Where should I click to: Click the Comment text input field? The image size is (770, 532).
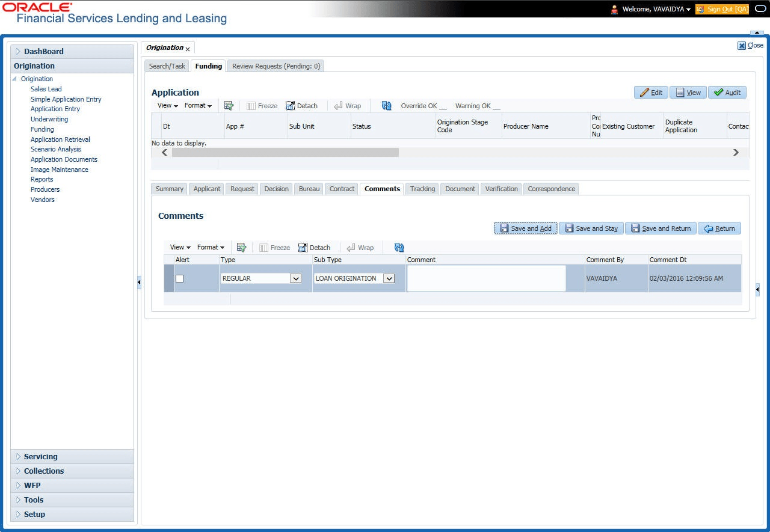[486, 278]
